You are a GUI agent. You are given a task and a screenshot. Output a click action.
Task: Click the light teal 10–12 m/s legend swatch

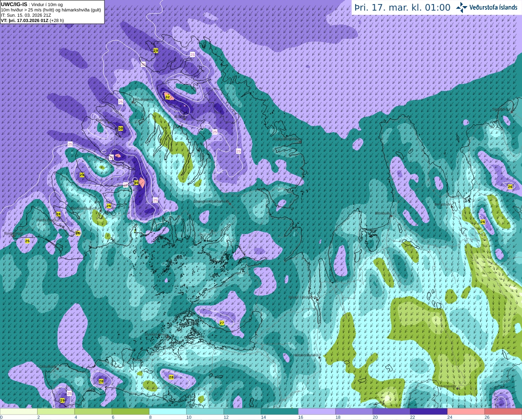[205, 411]
